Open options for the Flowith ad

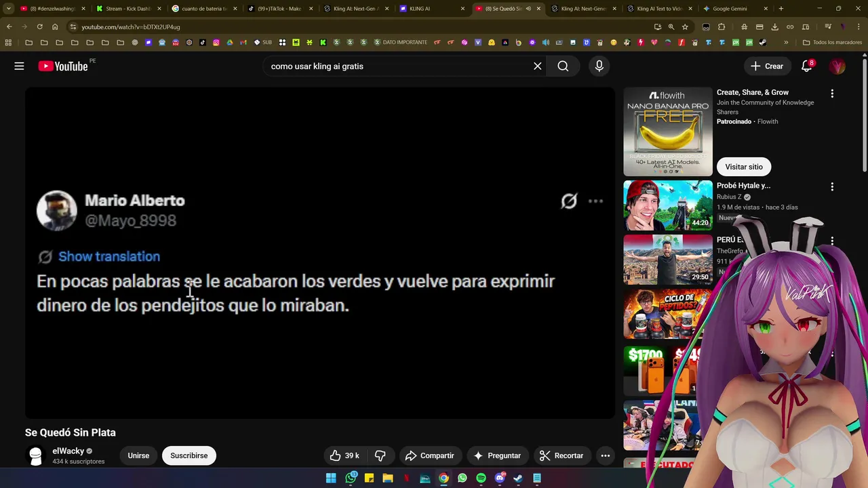tap(832, 94)
